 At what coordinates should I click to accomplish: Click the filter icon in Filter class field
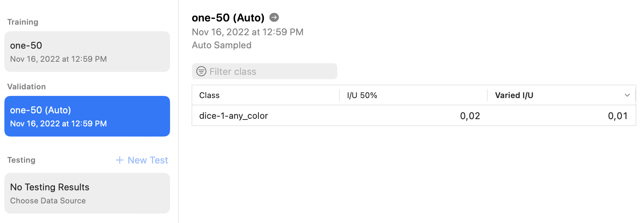201,71
